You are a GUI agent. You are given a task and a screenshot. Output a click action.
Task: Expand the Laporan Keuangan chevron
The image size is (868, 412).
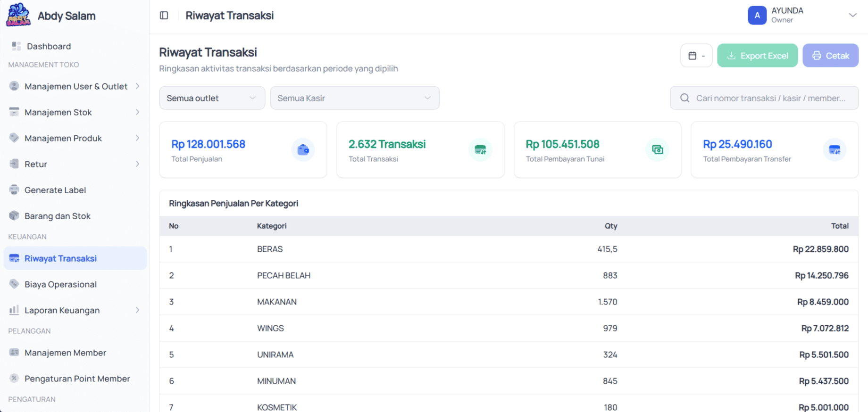[137, 310]
